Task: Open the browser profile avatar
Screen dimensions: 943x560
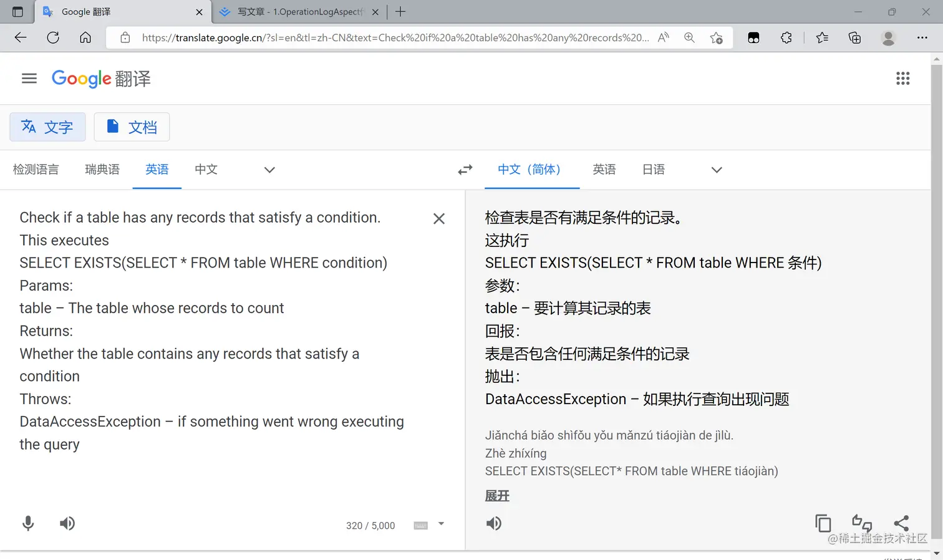Action: pyautogui.click(x=888, y=37)
